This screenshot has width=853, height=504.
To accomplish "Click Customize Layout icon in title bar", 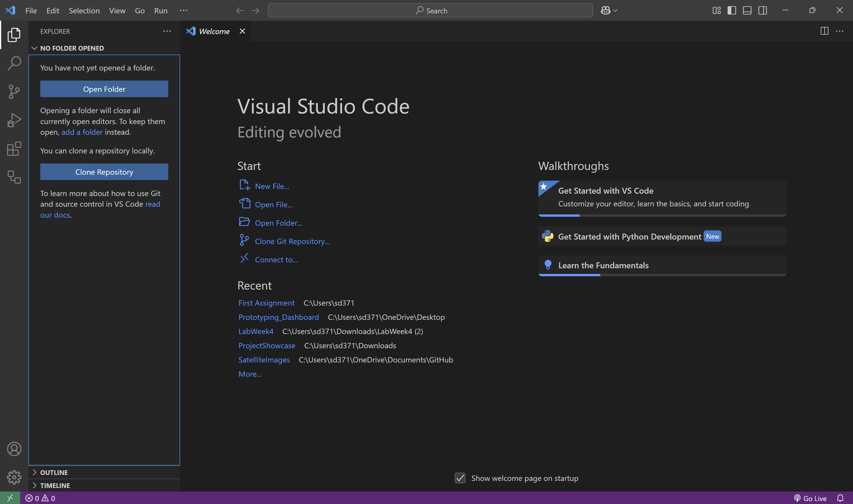I will point(717,11).
